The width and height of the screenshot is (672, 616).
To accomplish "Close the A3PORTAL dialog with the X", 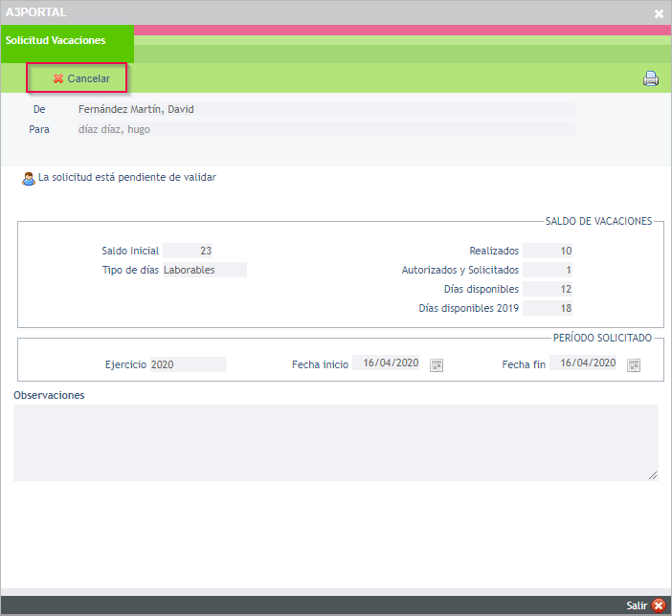I will (659, 13).
